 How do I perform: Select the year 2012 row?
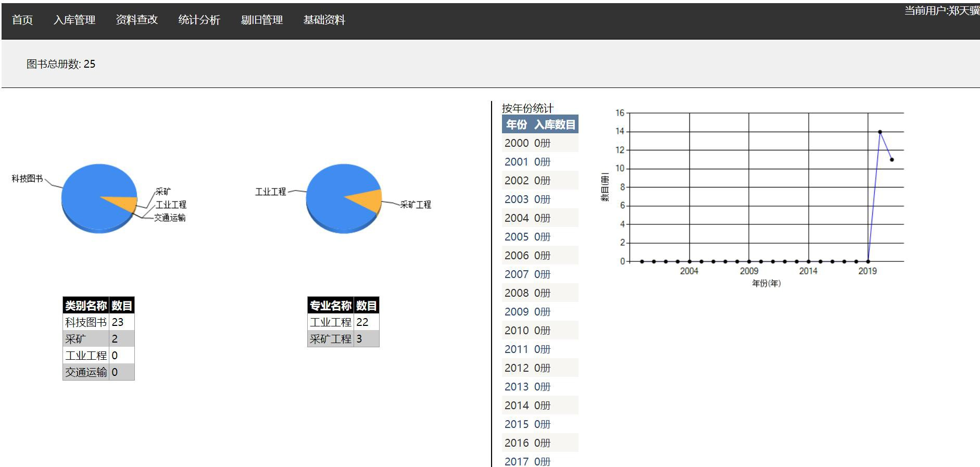click(540, 368)
